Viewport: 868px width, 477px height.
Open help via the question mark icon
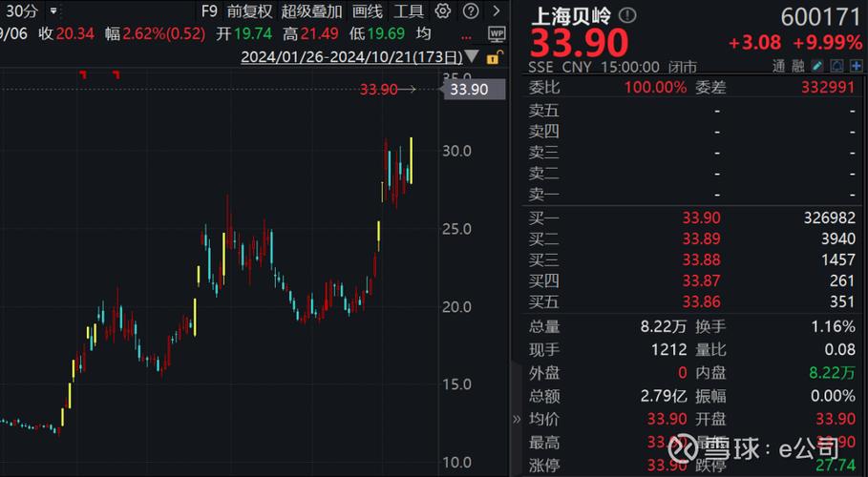(x=471, y=10)
